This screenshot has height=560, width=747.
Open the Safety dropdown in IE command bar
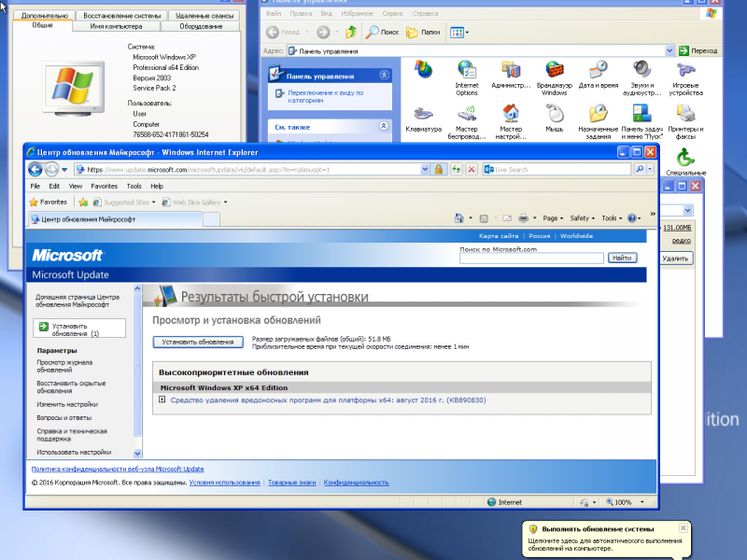coord(582,218)
